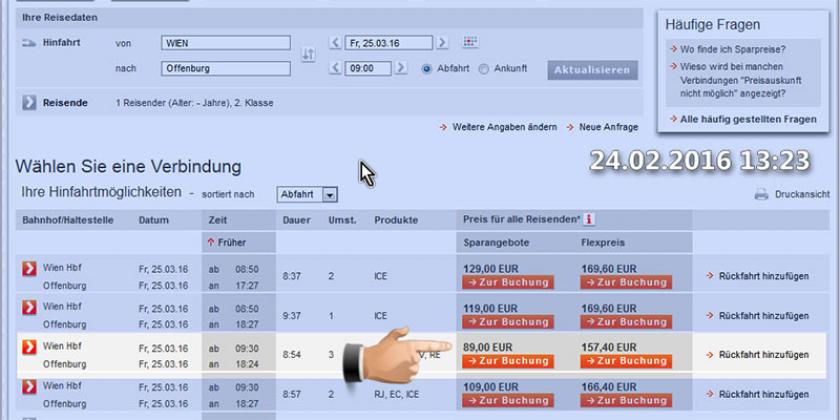Expand details of the 09:30–18:24 connection
This screenshot has width=840, height=420.
(x=30, y=347)
